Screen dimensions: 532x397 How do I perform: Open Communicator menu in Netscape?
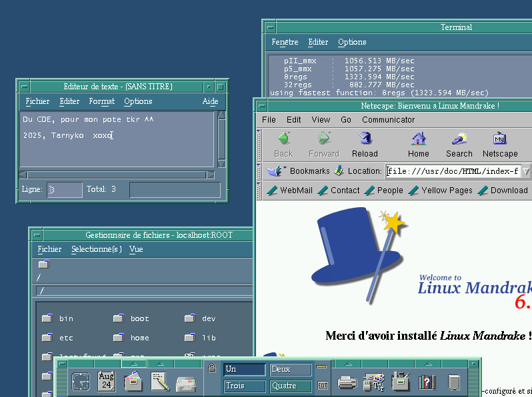click(389, 120)
